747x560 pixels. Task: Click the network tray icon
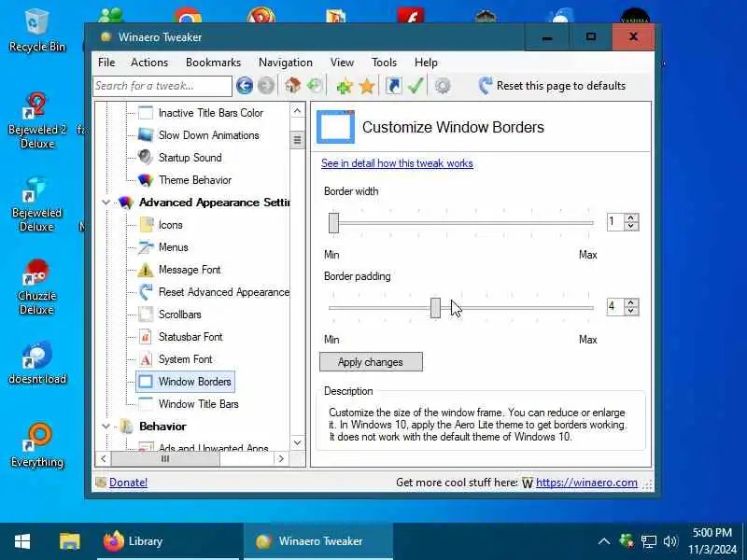pos(648,541)
